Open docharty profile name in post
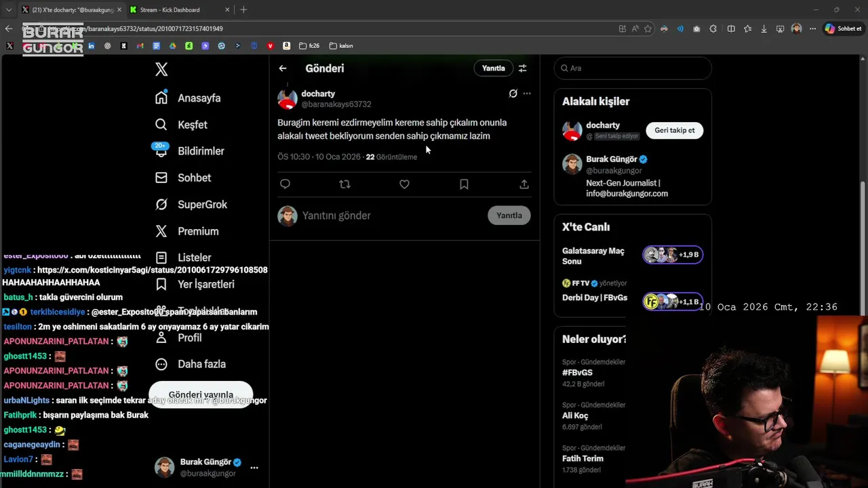 [x=318, y=94]
